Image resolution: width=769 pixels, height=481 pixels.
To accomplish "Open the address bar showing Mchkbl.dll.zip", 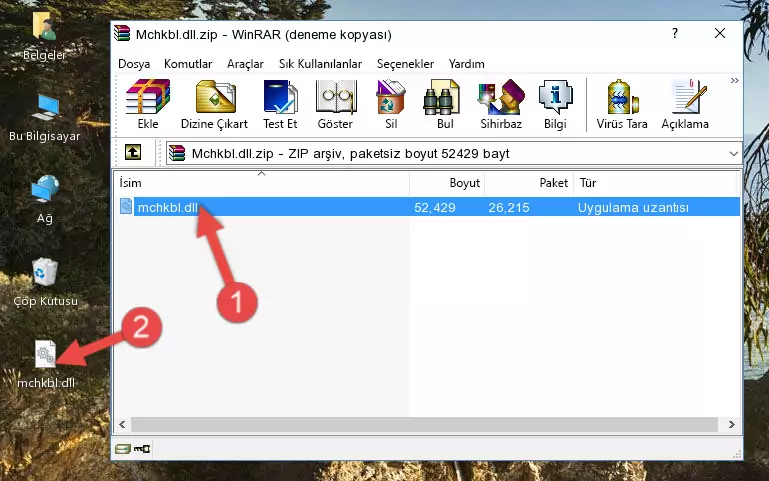I will click(x=453, y=153).
